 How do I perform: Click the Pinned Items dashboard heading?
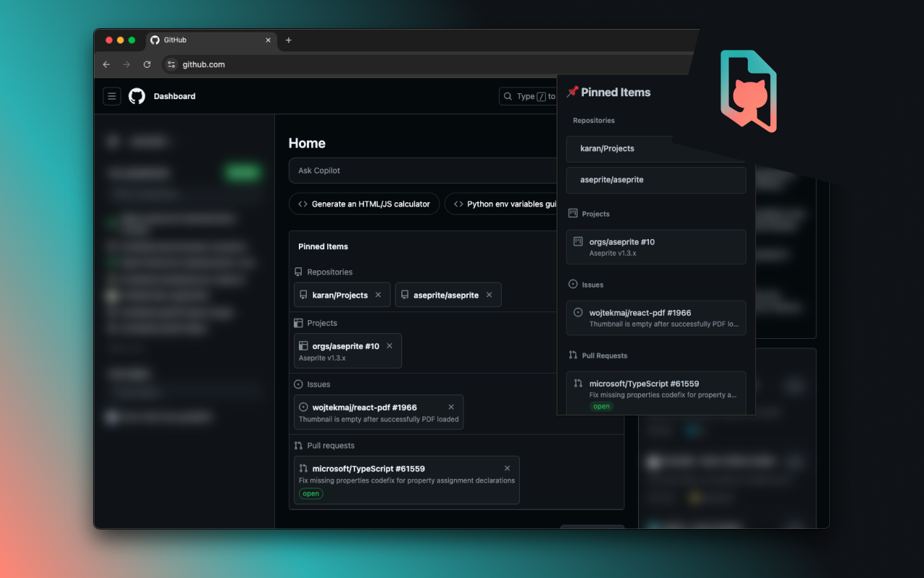click(323, 246)
